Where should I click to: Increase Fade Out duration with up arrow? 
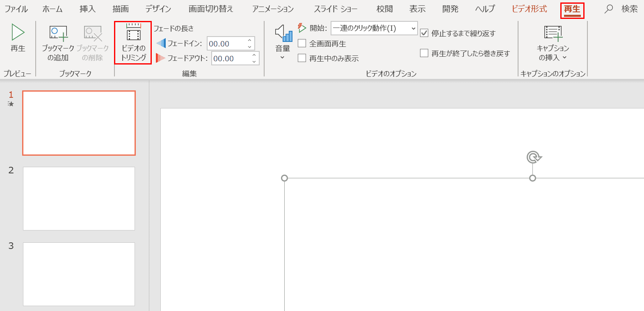point(254,55)
